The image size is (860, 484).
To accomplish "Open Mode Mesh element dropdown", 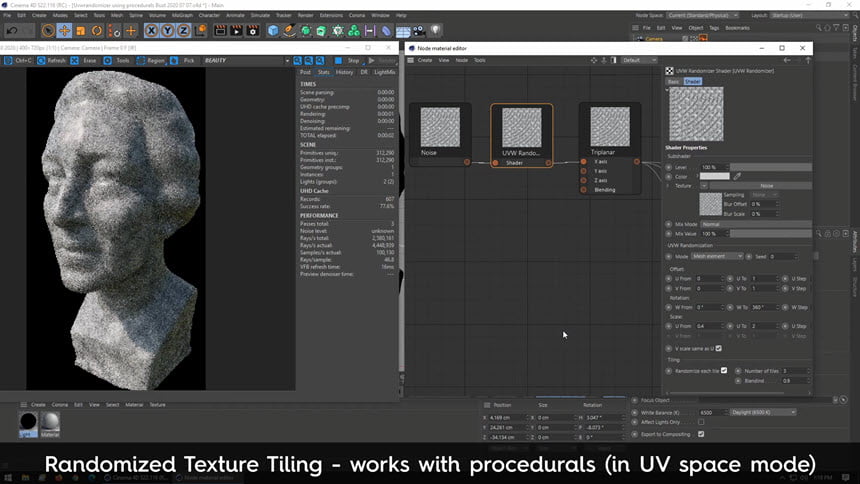I will coord(717,256).
